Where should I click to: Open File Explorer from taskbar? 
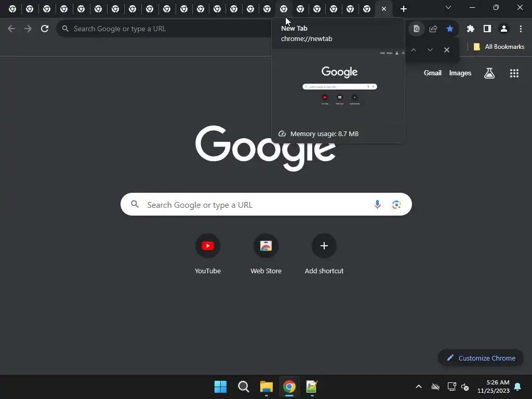[267, 387]
